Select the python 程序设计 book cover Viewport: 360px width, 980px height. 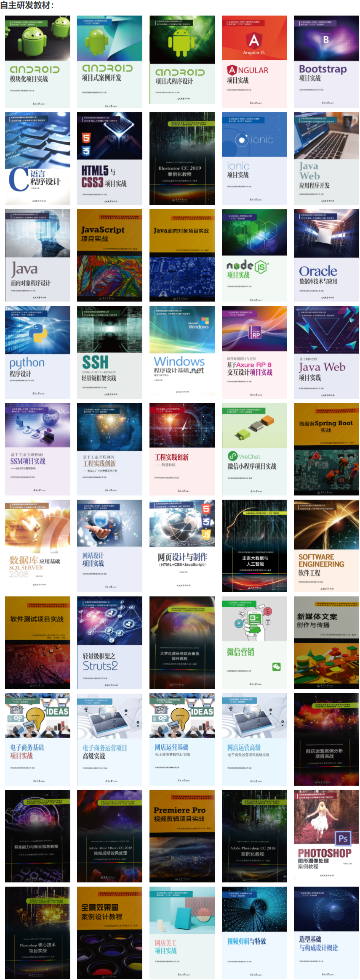tap(37, 352)
